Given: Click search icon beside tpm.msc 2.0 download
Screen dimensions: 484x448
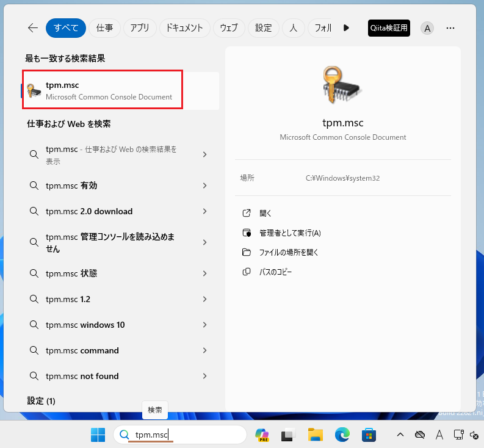Looking at the screenshot, I should pyautogui.click(x=34, y=211).
